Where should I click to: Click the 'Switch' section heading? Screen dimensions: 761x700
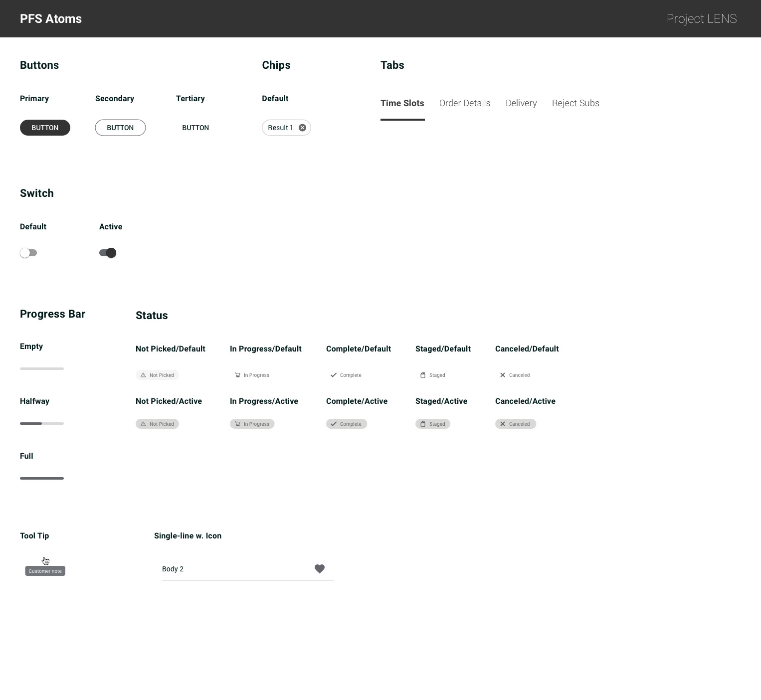[37, 193]
